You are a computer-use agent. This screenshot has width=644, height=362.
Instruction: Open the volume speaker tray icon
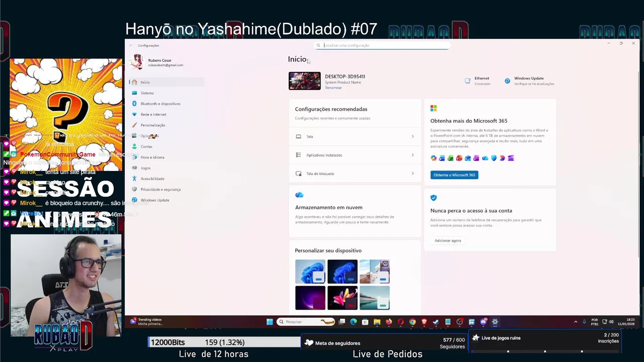coord(611,322)
